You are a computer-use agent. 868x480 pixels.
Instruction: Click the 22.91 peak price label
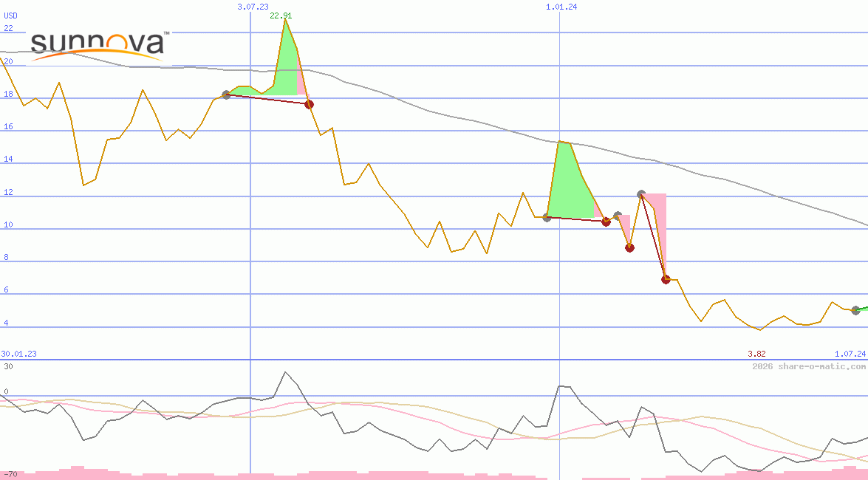280,14
